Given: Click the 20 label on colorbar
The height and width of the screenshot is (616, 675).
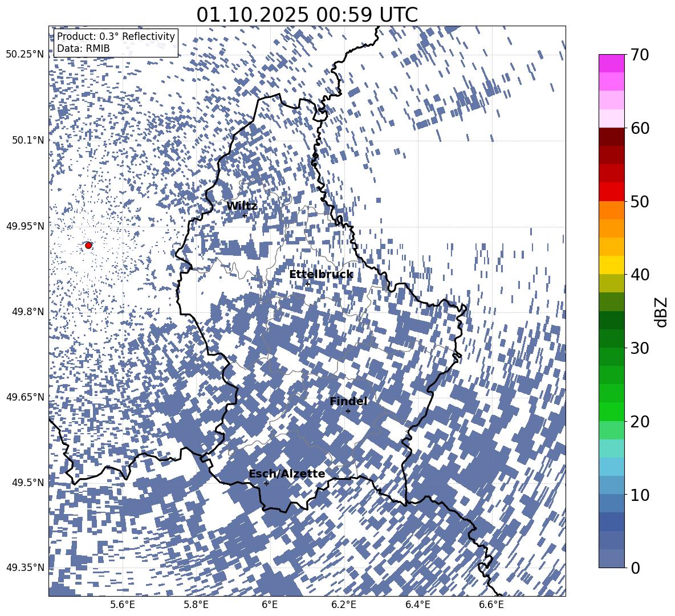Looking at the screenshot, I should click(x=640, y=421).
